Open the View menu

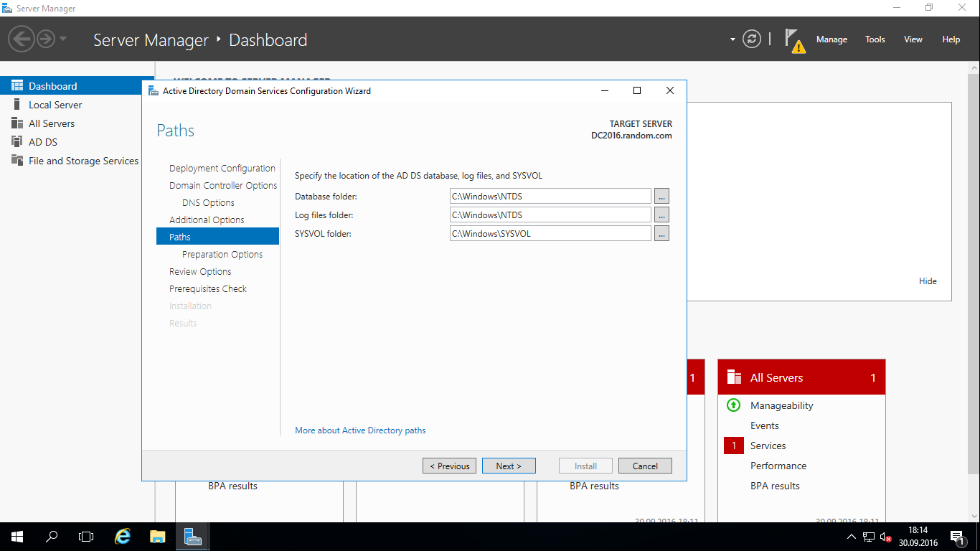pos(913,39)
